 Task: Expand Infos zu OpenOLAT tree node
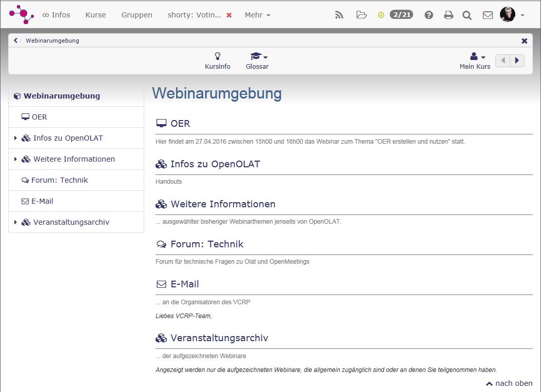tap(16, 138)
